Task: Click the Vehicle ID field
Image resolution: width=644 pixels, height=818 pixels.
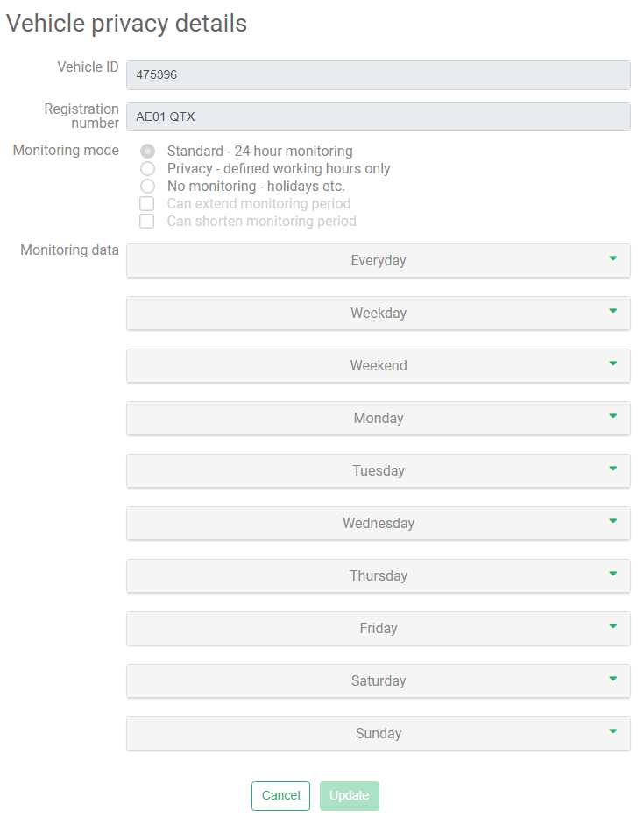Action: click(x=379, y=75)
